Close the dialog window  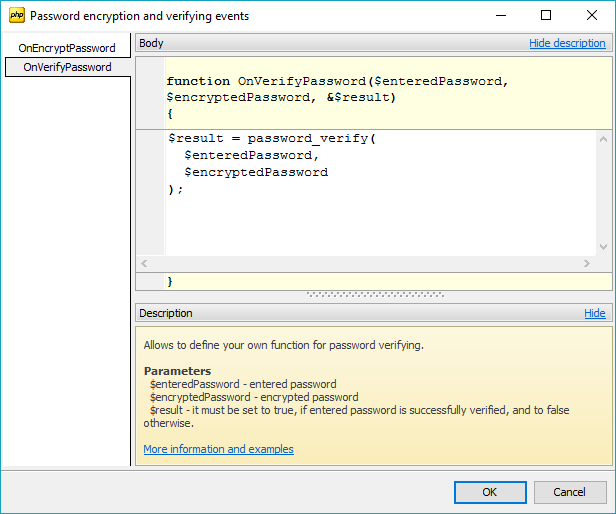tap(592, 16)
